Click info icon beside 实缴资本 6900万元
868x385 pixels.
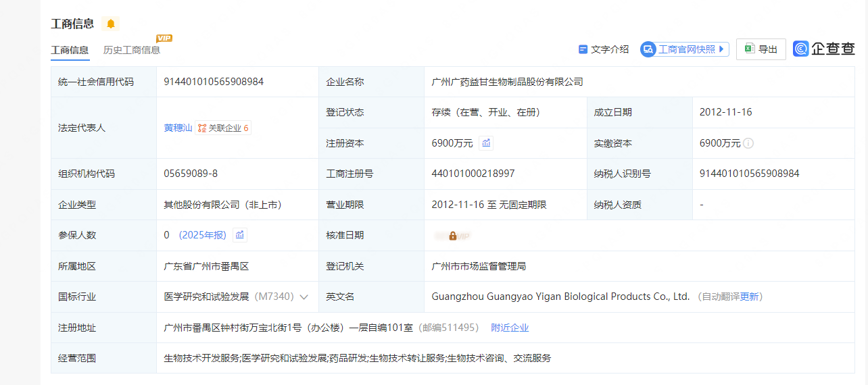pyautogui.click(x=748, y=143)
